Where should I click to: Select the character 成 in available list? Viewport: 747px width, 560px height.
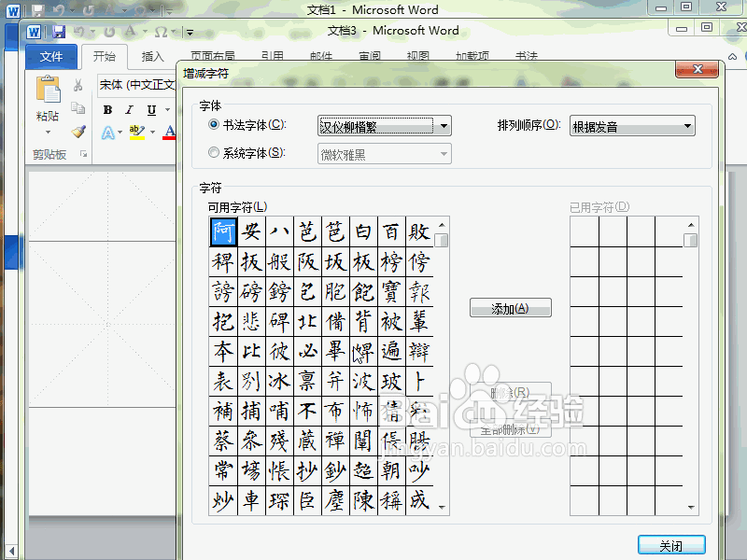coord(419,501)
